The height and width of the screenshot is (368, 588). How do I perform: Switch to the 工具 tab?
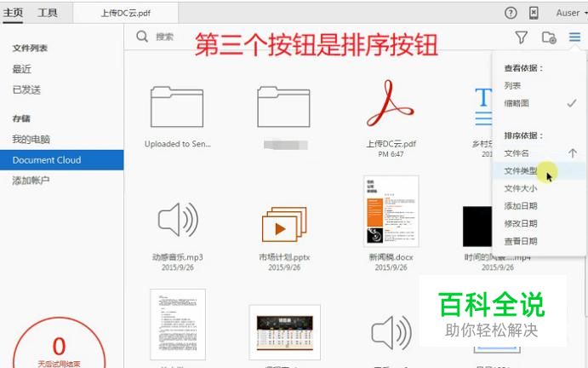[x=48, y=13]
